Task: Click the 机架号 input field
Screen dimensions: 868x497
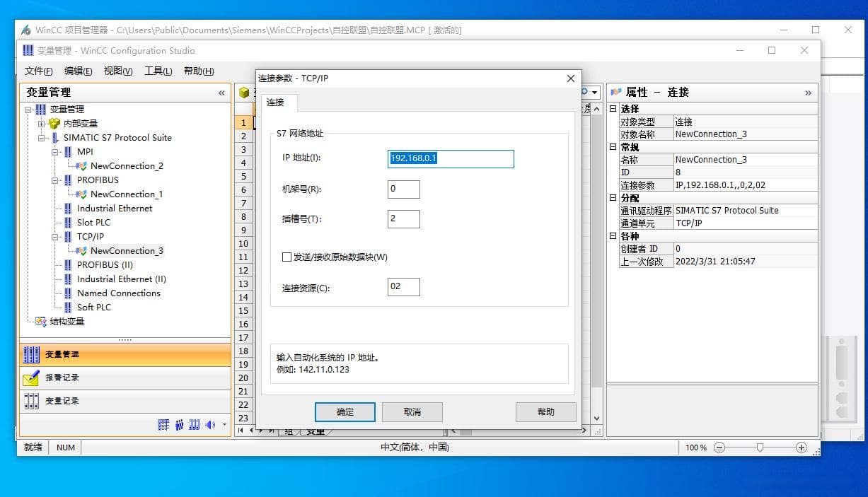Action: tap(404, 189)
